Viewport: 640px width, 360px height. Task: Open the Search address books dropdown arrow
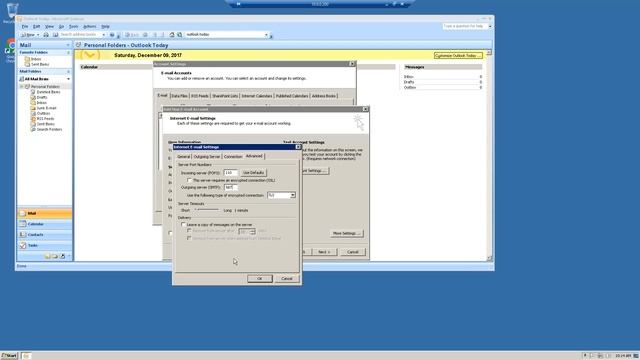coord(104,35)
